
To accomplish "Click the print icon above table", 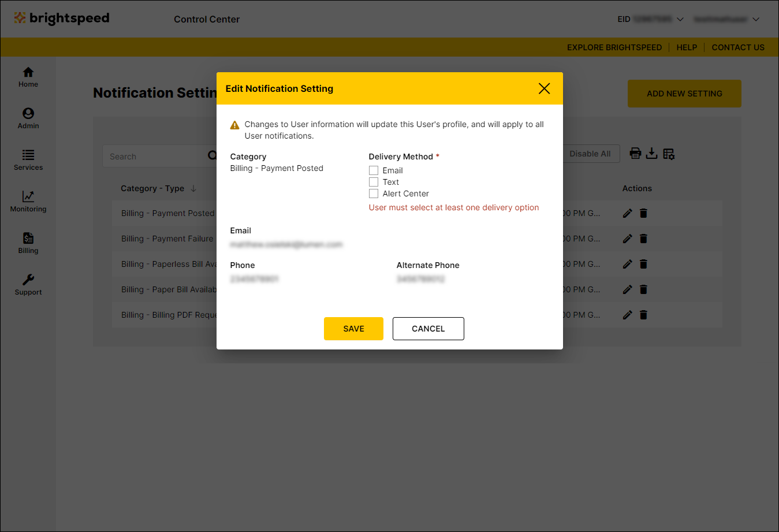I will (635, 154).
